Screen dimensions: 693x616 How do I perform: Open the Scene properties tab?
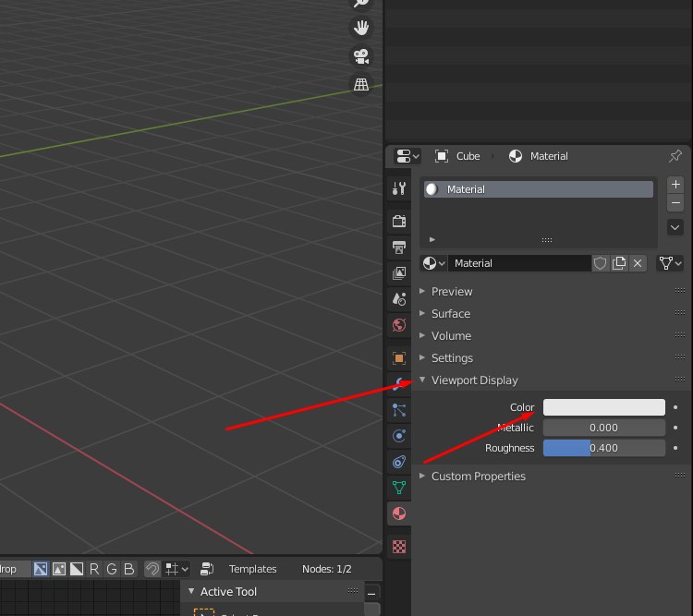tap(399, 299)
